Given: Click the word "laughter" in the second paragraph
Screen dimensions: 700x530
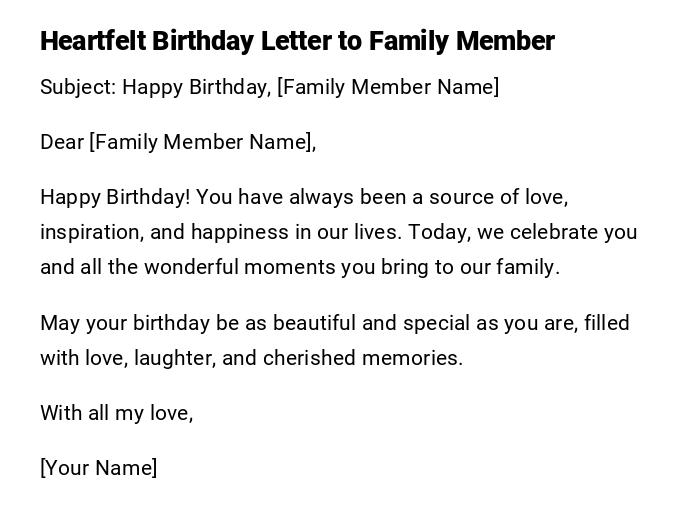Looking at the screenshot, I should [x=174, y=358].
